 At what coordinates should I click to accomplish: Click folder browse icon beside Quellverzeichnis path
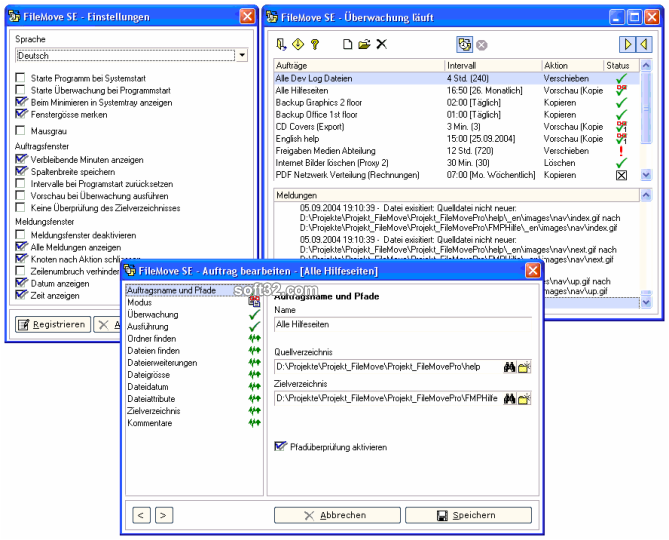coord(524,367)
